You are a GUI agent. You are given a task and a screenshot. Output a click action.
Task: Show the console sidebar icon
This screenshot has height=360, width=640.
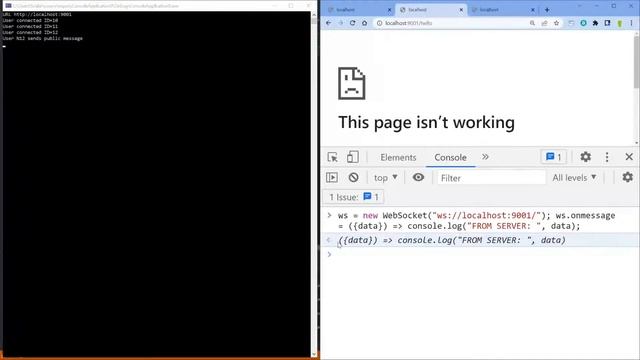(332, 178)
